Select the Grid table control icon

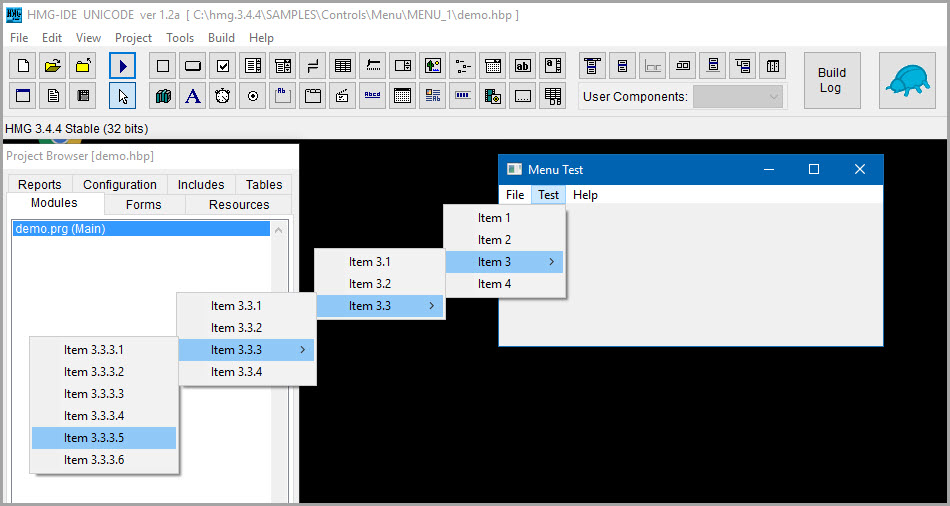(x=342, y=65)
